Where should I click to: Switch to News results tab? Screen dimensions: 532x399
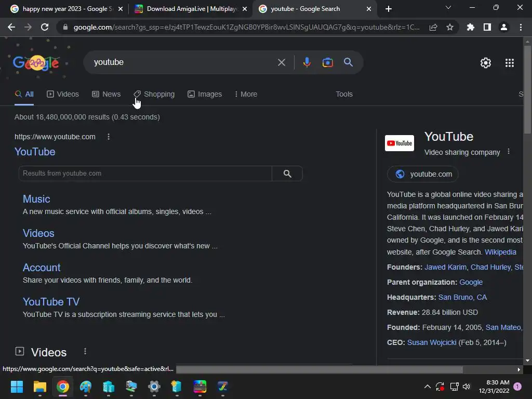106,95
